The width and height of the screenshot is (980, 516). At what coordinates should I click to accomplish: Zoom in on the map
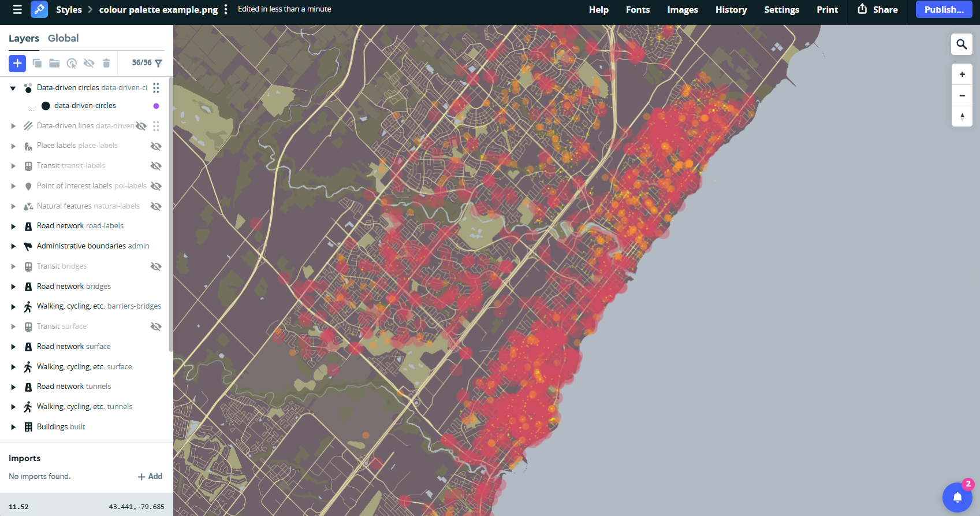[962, 74]
